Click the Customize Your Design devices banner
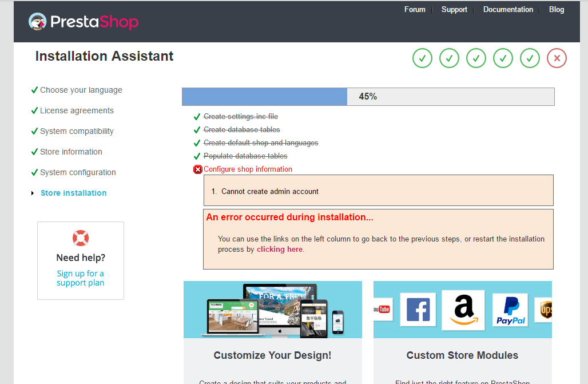Image resolution: width=588 pixels, height=384 pixels. coord(273,310)
